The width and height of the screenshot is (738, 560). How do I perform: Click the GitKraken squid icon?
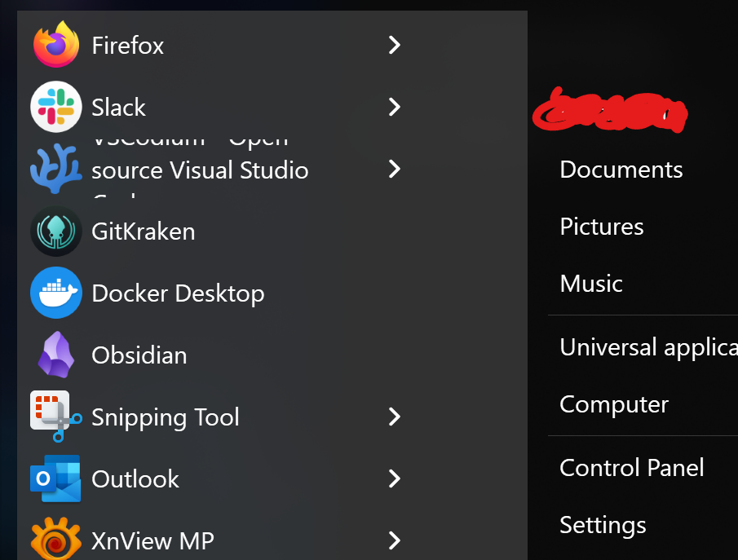(56, 231)
